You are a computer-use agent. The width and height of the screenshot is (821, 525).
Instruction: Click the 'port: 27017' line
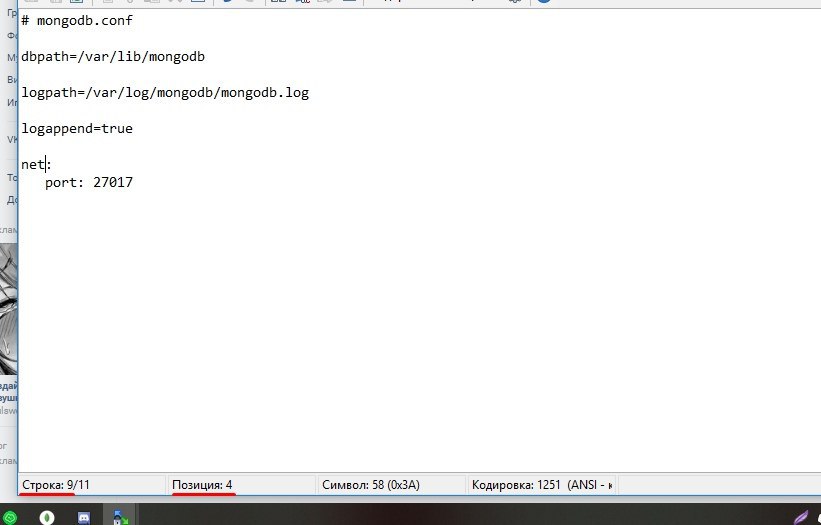click(x=89, y=183)
